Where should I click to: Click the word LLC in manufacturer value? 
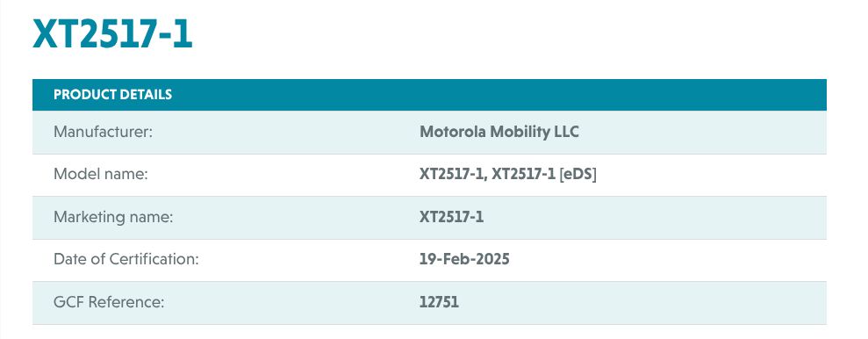tap(566, 132)
